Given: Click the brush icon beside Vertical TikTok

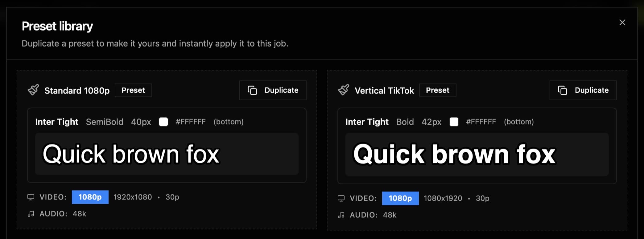Looking at the screenshot, I should click(344, 90).
